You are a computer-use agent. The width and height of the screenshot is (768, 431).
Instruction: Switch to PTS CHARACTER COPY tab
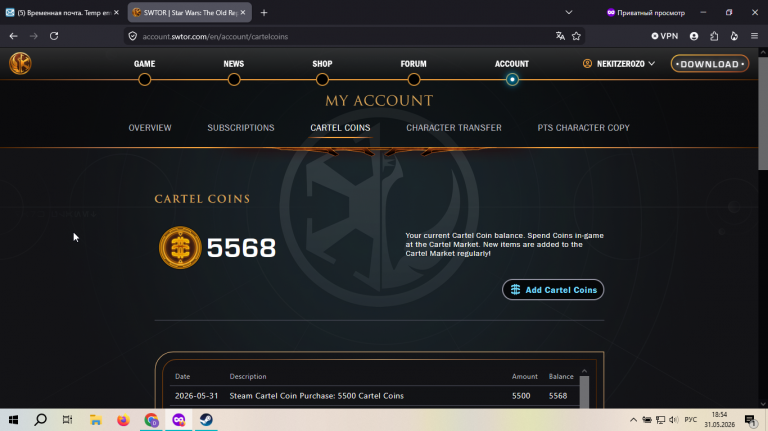583,128
